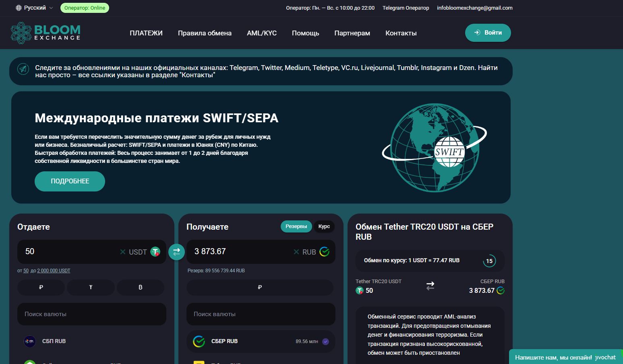Filter give currencies by ruble ₽ tab
Viewport: 623px width, 364px height.
click(x=41, y=287)
